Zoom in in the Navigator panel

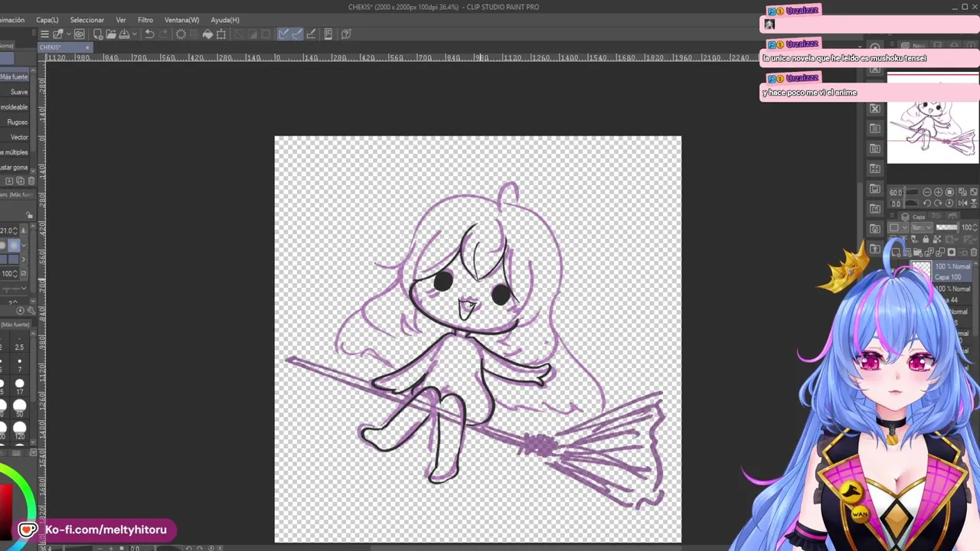[x=939, y=192]
